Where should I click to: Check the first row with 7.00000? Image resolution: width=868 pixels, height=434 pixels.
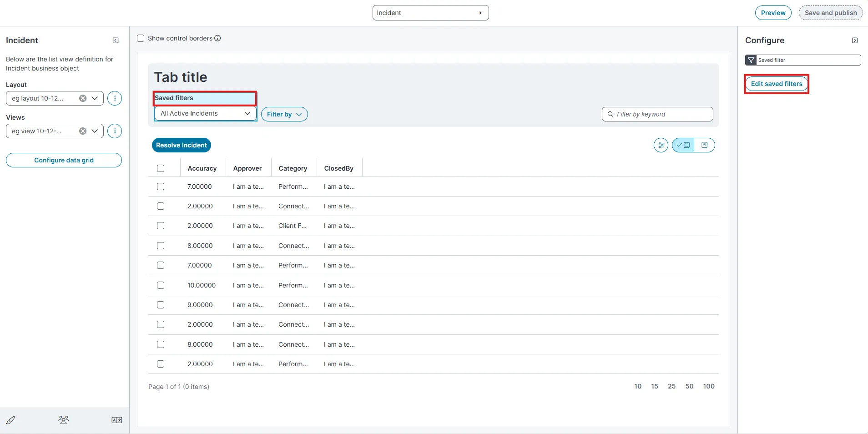coord(161,187)
